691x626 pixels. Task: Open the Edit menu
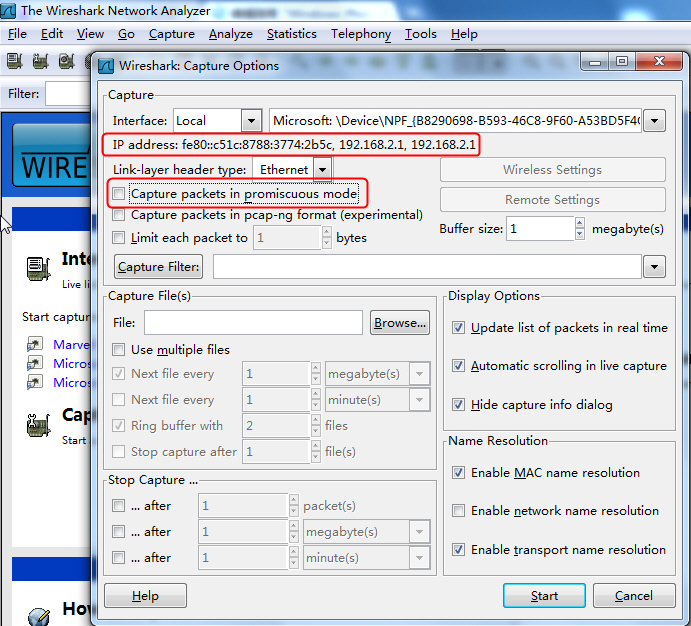click(52, 34)
